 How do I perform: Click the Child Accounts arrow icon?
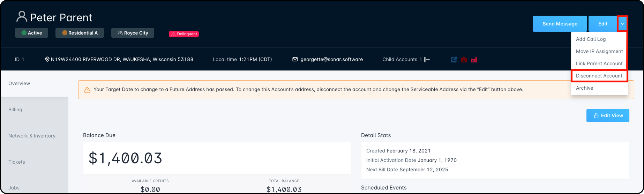pyautogui.click(x=427, y=60)
